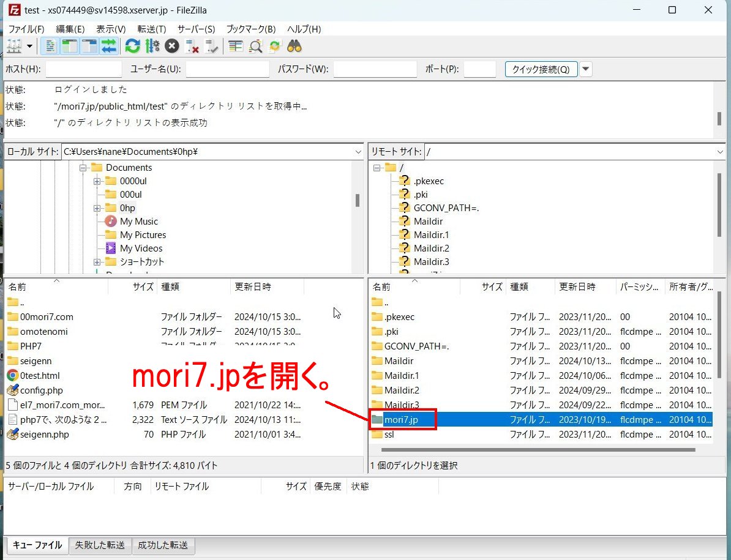Toggle processing of transfer queue icon
The image size is (731, 560).
point(152,46)
